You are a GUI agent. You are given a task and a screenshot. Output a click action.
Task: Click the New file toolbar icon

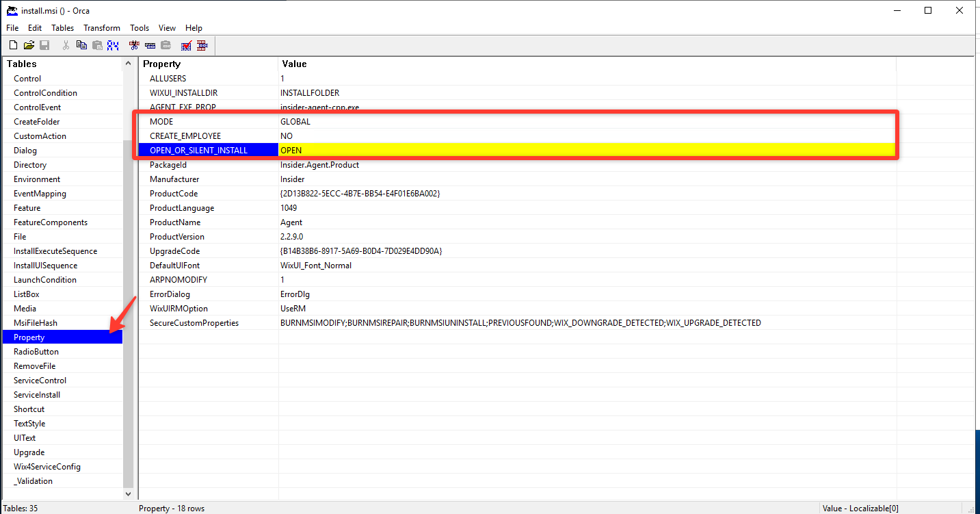point(13,45)
